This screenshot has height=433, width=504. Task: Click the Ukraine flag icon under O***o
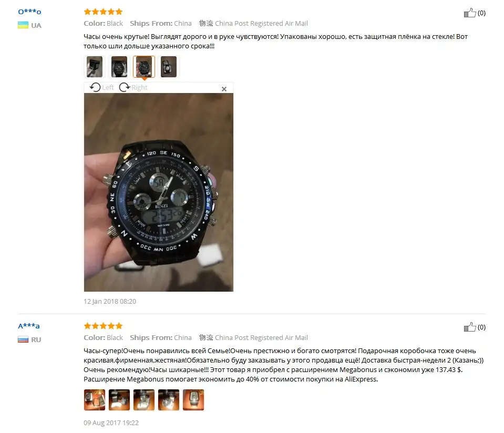pyautogui.click(x=23, y=25)
